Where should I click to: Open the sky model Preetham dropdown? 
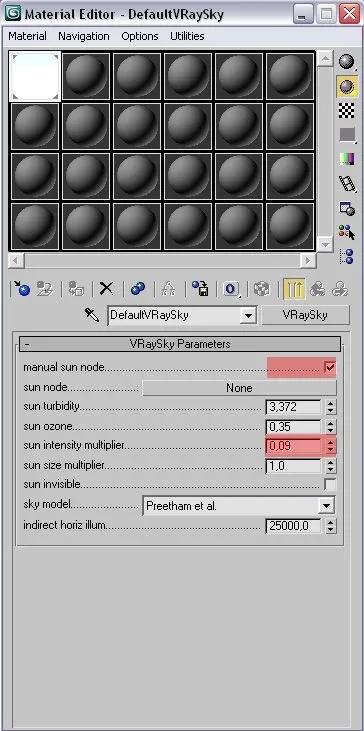pos(326,505)
